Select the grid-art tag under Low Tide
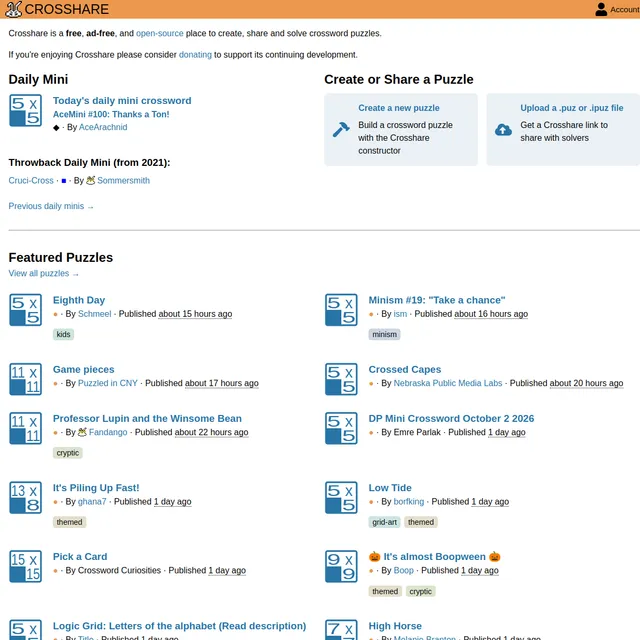 tap(384, 522)
